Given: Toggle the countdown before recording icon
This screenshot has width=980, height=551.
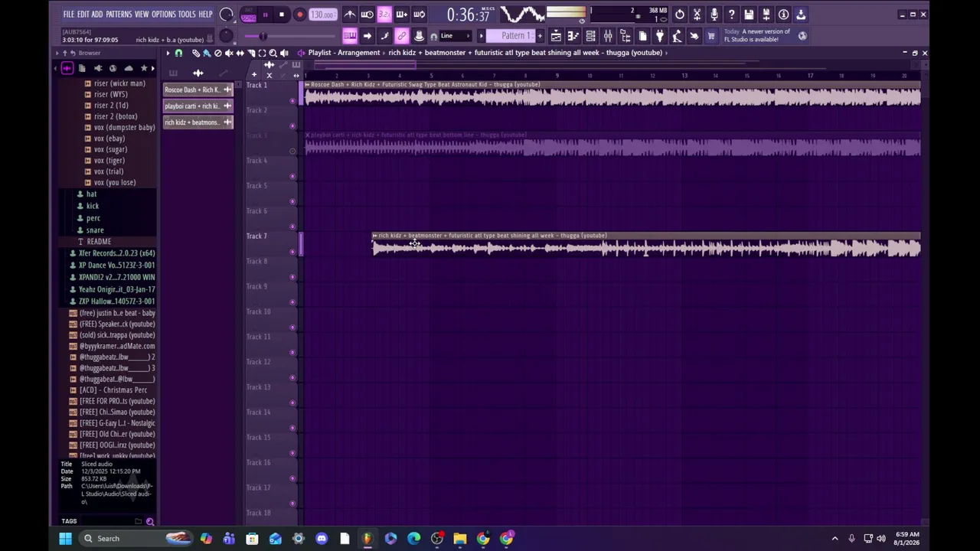Looking at the screenshot, I should coord(384,15).
